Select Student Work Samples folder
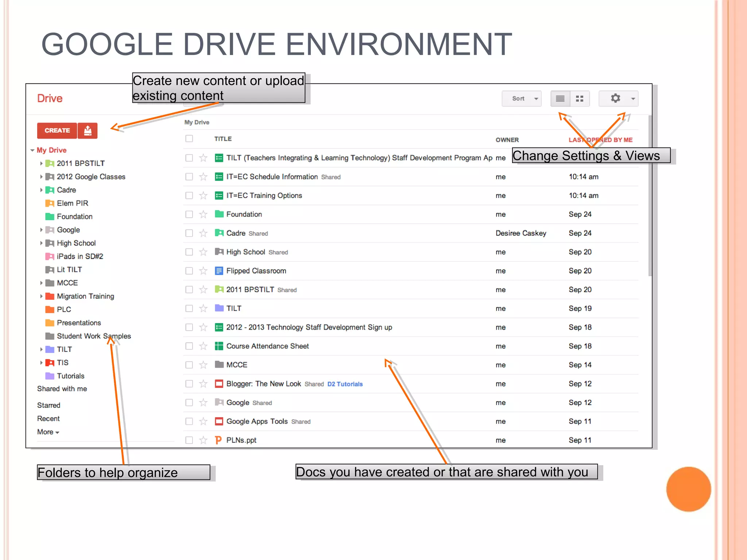 coord(94,336)
